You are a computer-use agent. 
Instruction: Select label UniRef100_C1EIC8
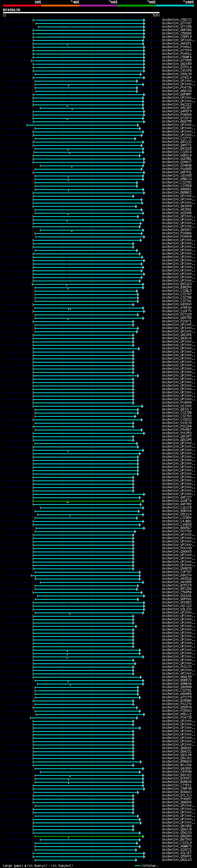(177, 507)
